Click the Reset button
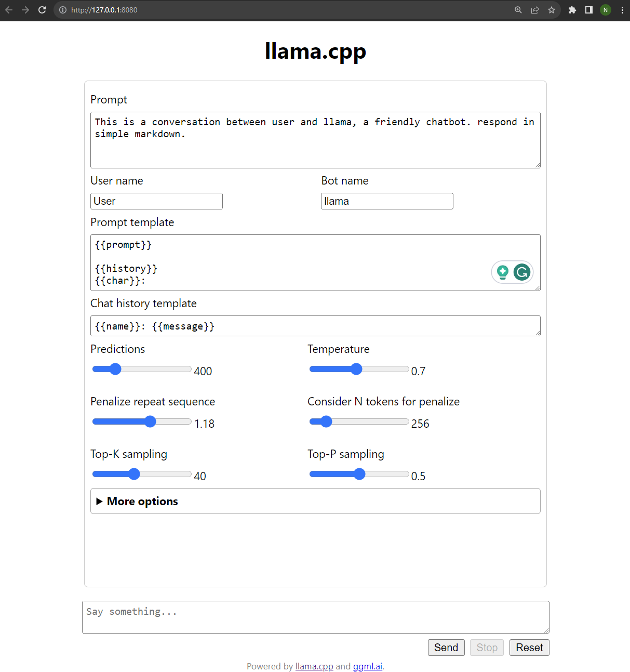The height and width of the screenshot is (672, 630). pyautogui.click(x=529, y=648)
